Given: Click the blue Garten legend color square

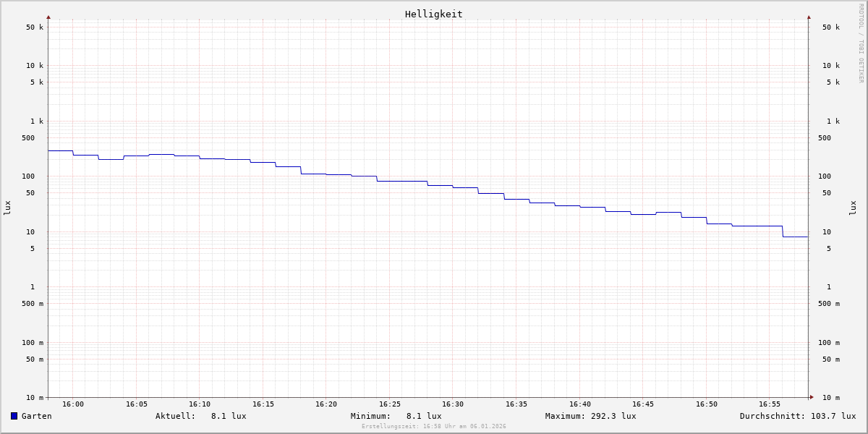Looking at the screenshot, I should [14, 416].
